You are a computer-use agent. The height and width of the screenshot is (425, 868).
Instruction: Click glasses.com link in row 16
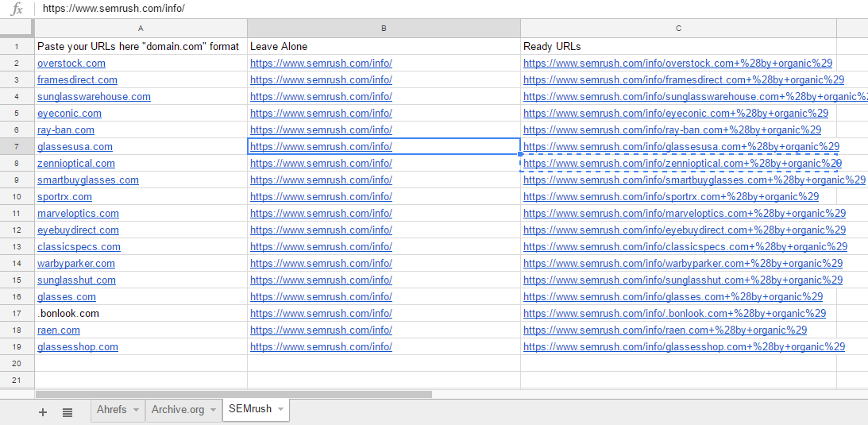(x=67, y=296)
